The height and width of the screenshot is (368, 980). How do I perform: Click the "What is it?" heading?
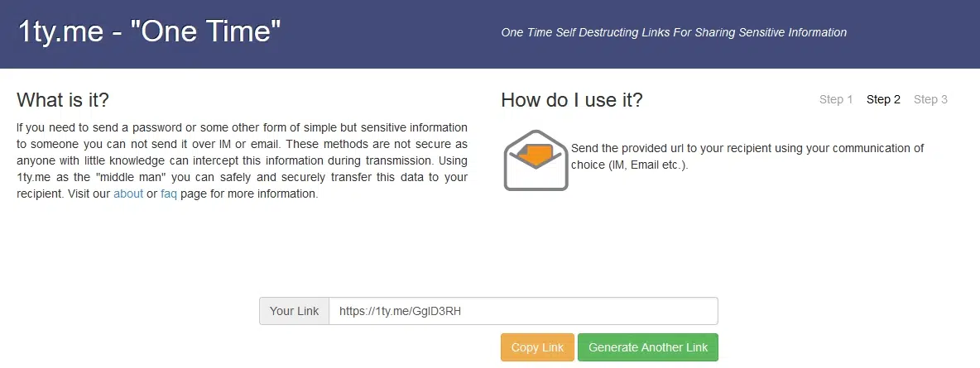click(x=63, y=100)
